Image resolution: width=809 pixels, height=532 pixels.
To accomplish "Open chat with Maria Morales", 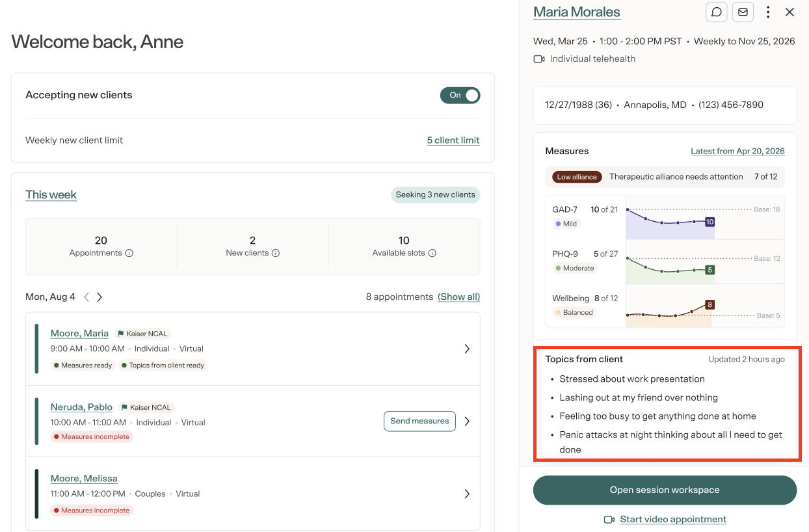I will click(x=717, y=12).
